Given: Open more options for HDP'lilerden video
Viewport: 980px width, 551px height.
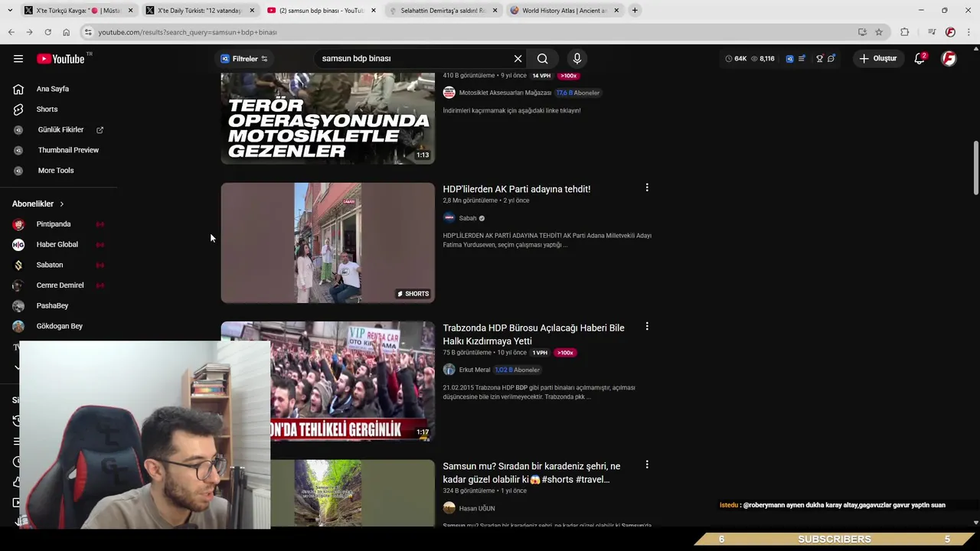Looking at the screenshot, I should [647, 187].
